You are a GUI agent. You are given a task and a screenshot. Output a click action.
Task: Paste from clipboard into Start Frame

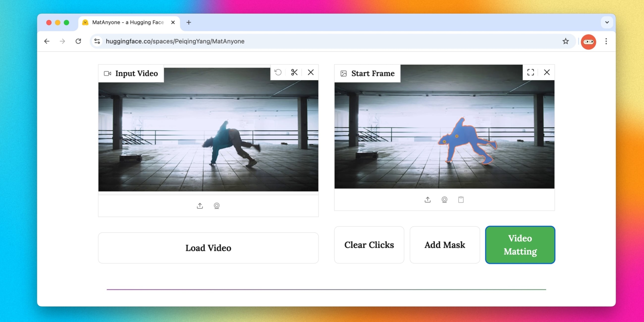click(x=461, y=200)
